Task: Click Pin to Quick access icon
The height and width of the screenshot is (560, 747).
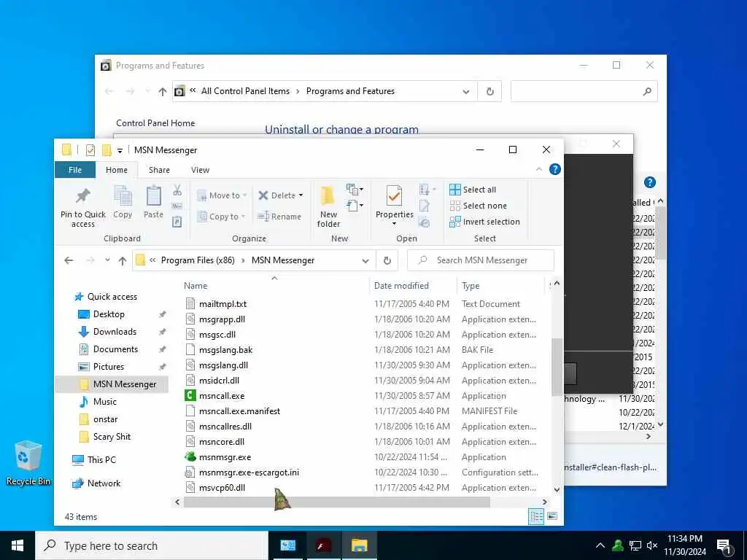Action: click(83, 195)
